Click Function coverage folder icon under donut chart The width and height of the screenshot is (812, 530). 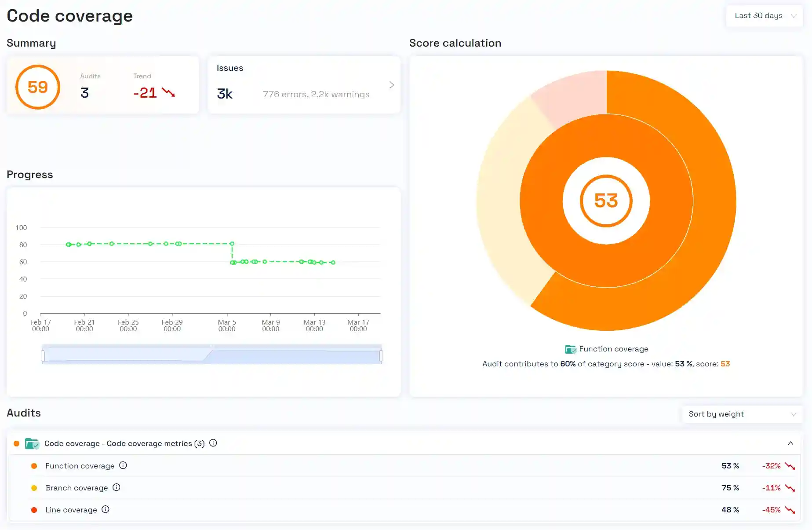click(570, 349)
